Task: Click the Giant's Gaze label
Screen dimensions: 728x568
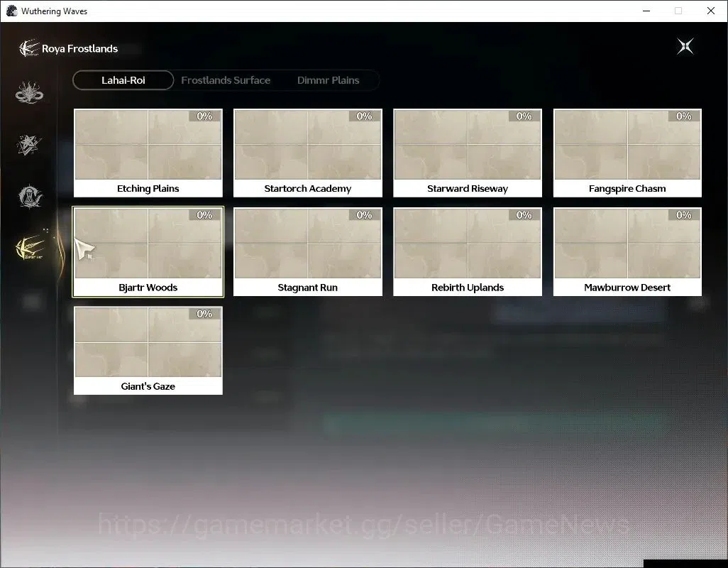Action: (x=148, y=386)
